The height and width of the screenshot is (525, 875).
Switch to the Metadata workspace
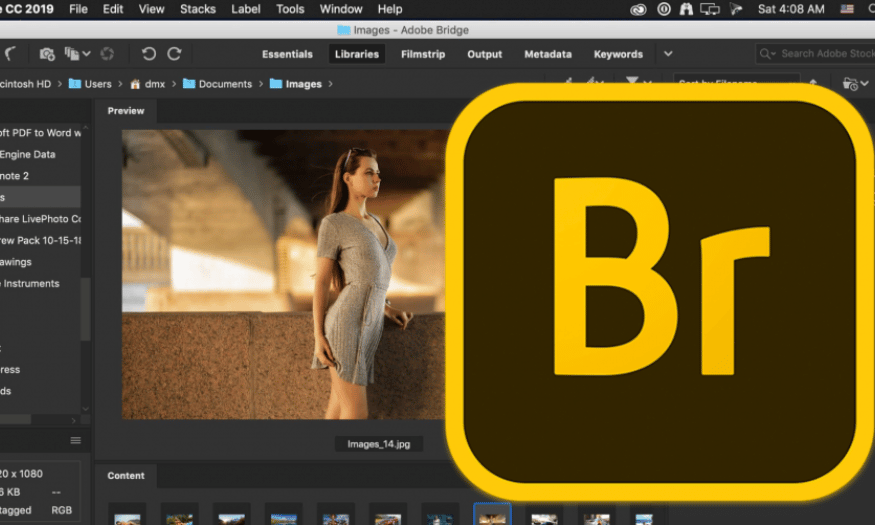548,54
